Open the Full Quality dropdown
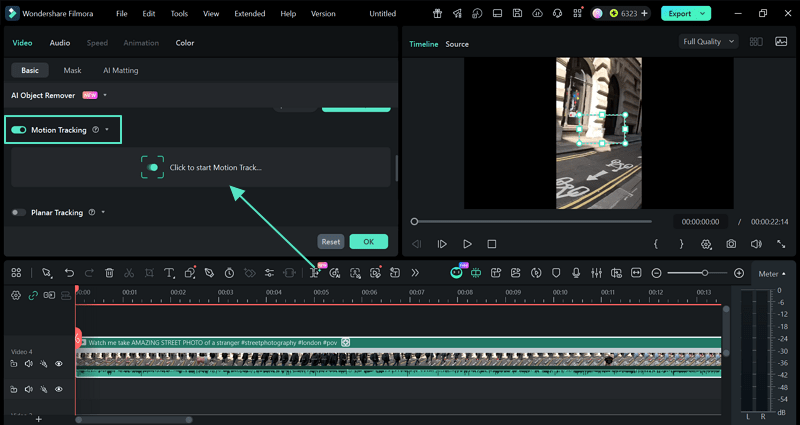The image size is (800, 425). point(708,42)
